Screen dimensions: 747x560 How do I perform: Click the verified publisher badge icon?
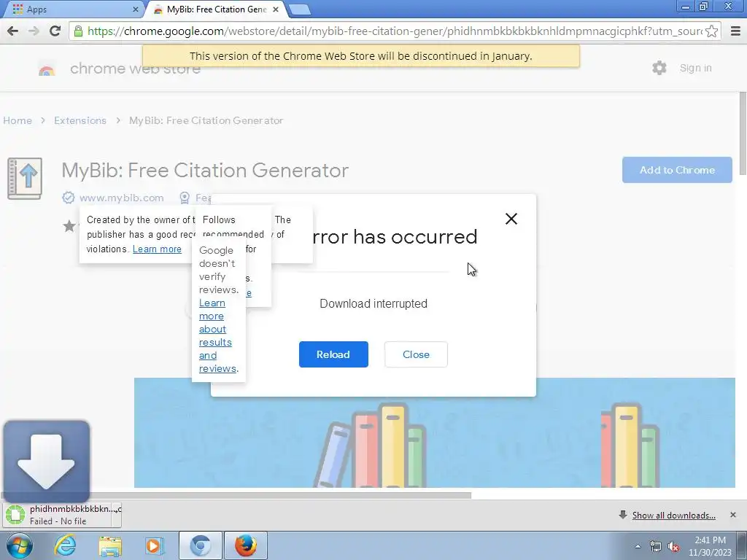[68, 198]
